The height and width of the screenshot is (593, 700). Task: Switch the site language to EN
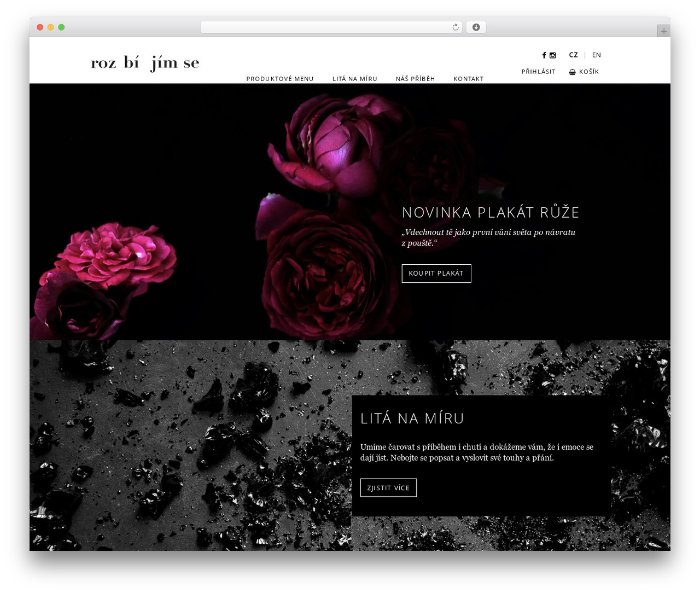click(x=597, y=55)
